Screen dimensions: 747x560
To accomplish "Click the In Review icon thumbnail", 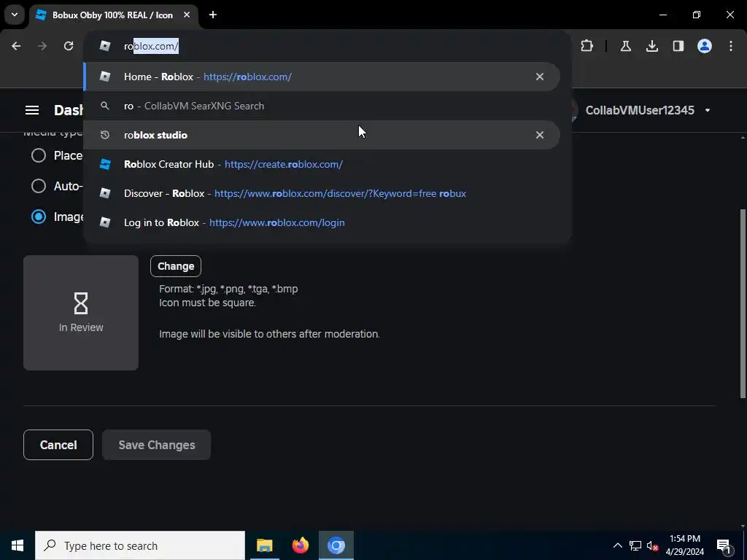I will 81,313.
